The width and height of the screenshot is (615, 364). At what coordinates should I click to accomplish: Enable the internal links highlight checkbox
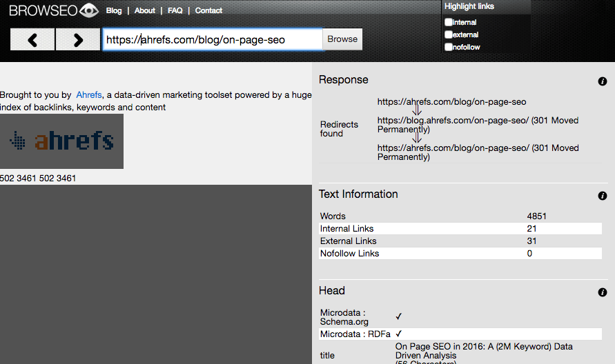[x=449, y=22]
